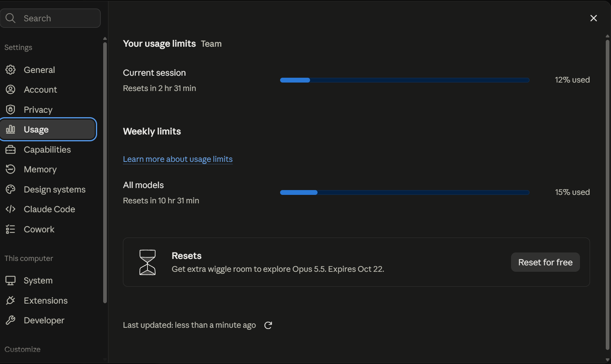Click the All models weekly usage bar

tap(405, 192)
